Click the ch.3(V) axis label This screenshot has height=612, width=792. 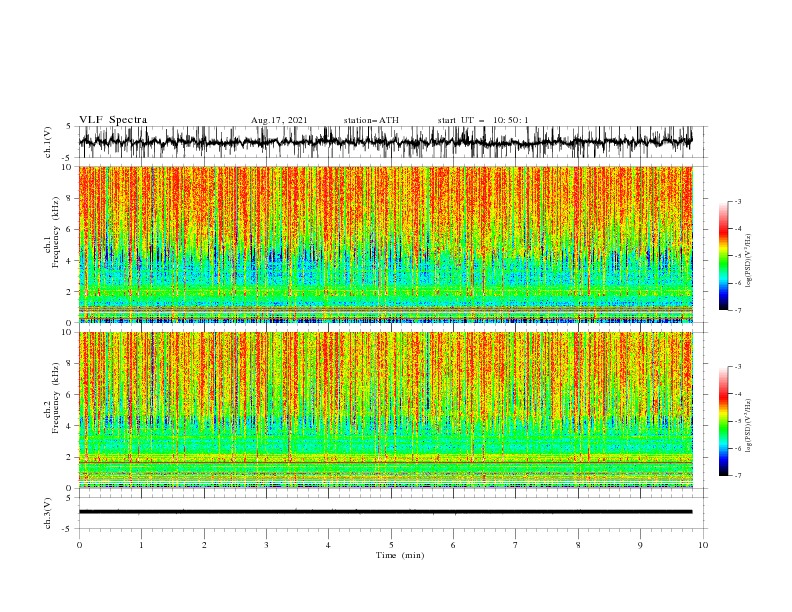[x=48, y=513]
